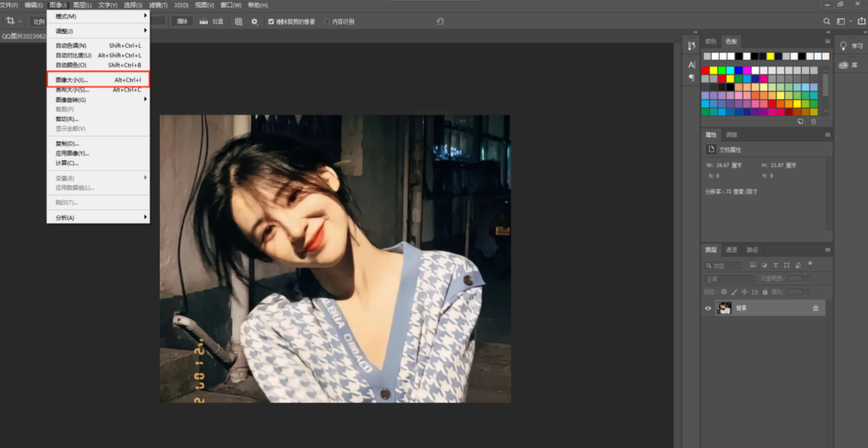
Task: Click the Clear button in options bar
Action: tap(182, 21)
